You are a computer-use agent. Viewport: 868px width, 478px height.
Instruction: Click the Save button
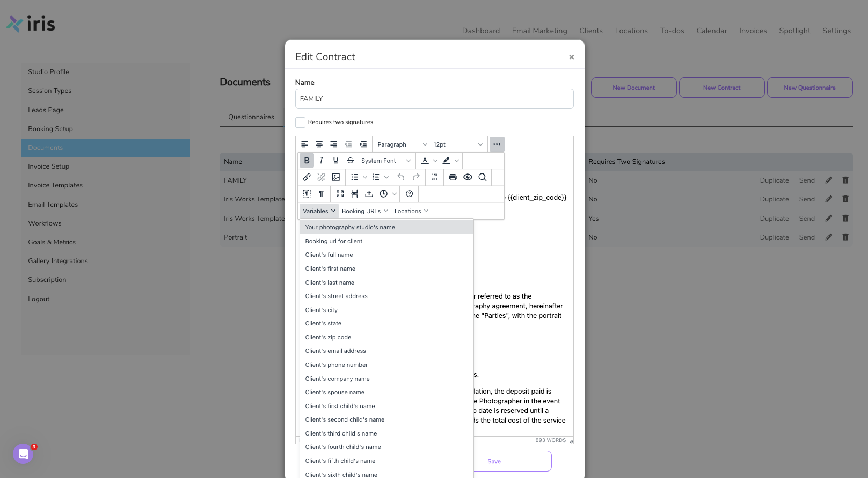[494, 461]
